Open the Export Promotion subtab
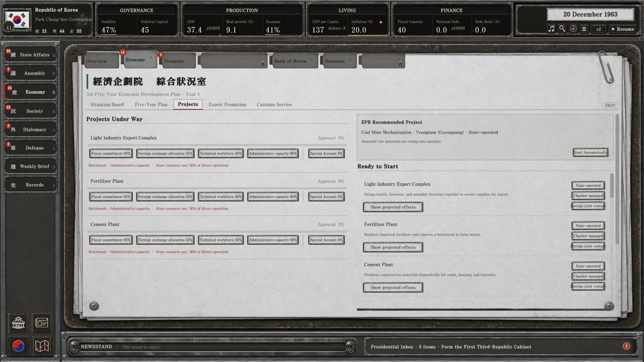The width and height of the screenshot is (644, 362). (227, 105)
